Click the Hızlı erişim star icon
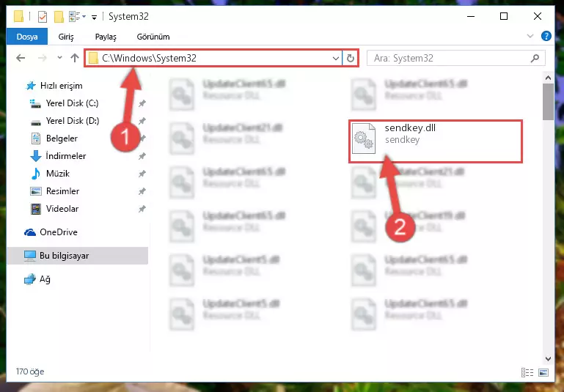The height and width of the screenshot is (392, 564). pos(31,86)
